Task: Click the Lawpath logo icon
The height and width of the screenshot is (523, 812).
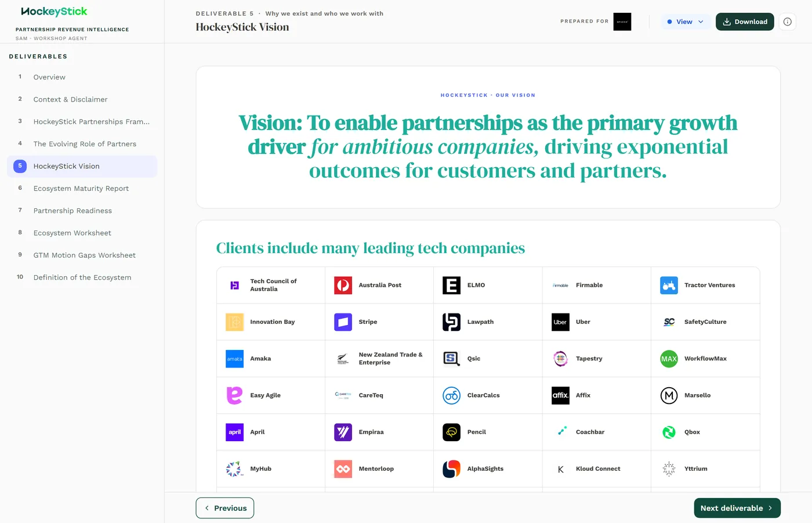Action: (x=452, y=322)
